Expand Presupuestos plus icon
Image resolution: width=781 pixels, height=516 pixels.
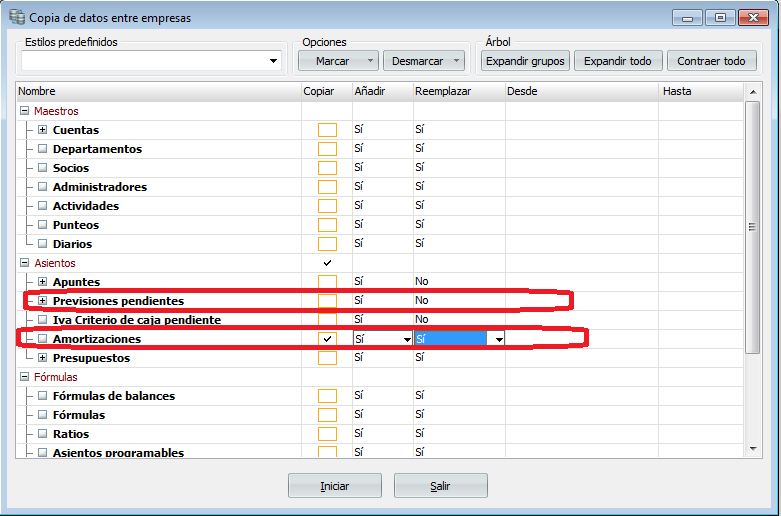43,358
